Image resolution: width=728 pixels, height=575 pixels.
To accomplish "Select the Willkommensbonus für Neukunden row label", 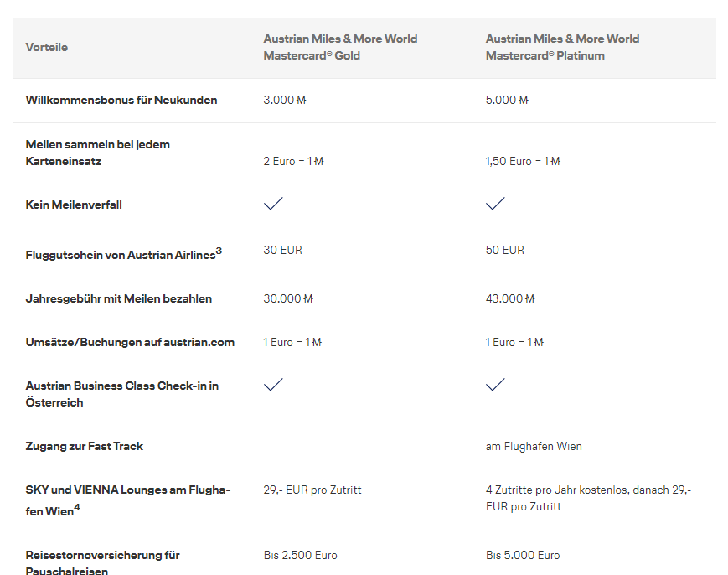I will [121, 101].
